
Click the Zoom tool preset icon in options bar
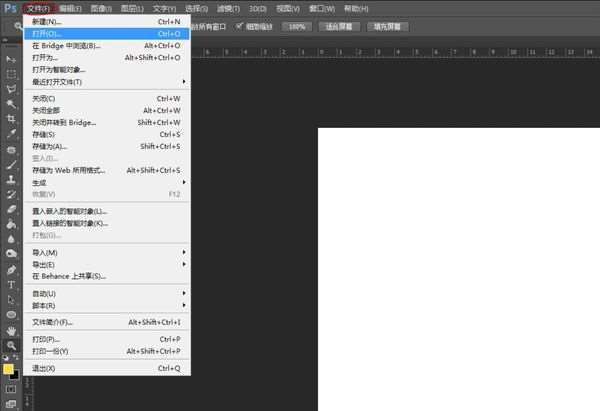click(x=18, y=26)
